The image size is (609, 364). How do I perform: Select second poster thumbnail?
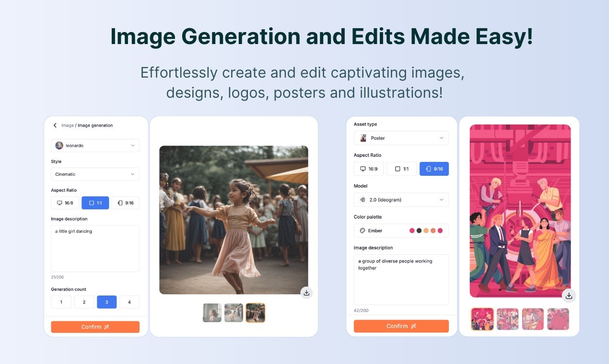point(507,319)
